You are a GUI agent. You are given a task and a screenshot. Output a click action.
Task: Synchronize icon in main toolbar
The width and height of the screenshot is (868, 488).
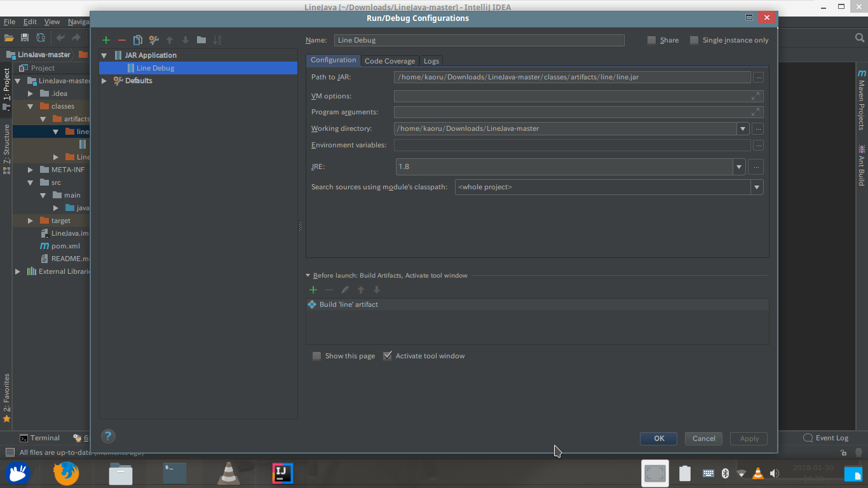41,38
